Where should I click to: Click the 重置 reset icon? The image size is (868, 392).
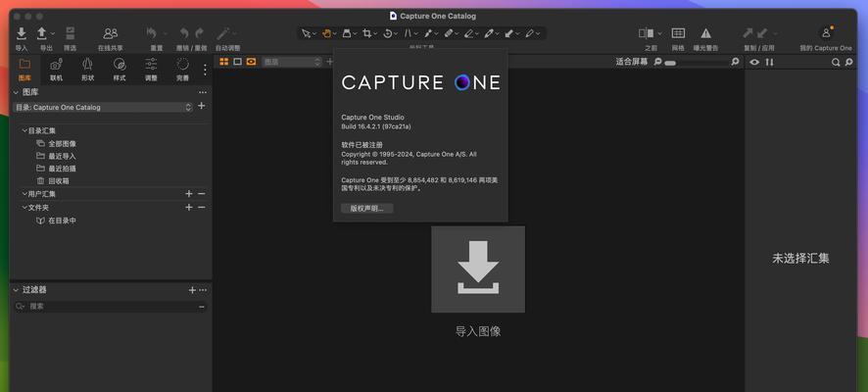[152, 33]
